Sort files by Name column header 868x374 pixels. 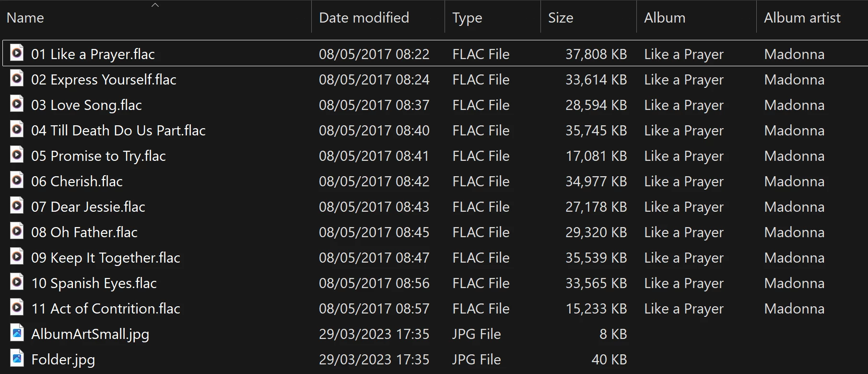click(x=25, y=18)
